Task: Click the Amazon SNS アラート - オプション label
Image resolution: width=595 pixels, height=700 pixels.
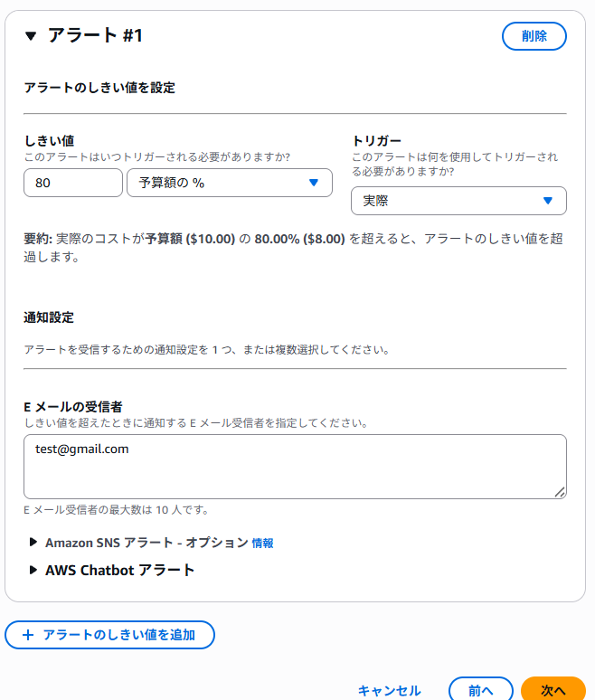Action: coord(146,543)
